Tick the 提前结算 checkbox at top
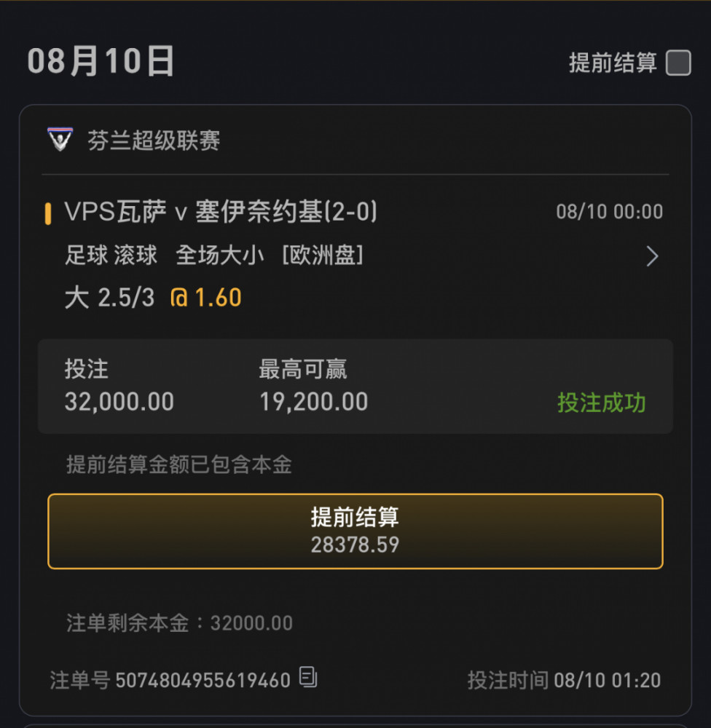The height and width of the screenshot is (728, 711). 678,63
